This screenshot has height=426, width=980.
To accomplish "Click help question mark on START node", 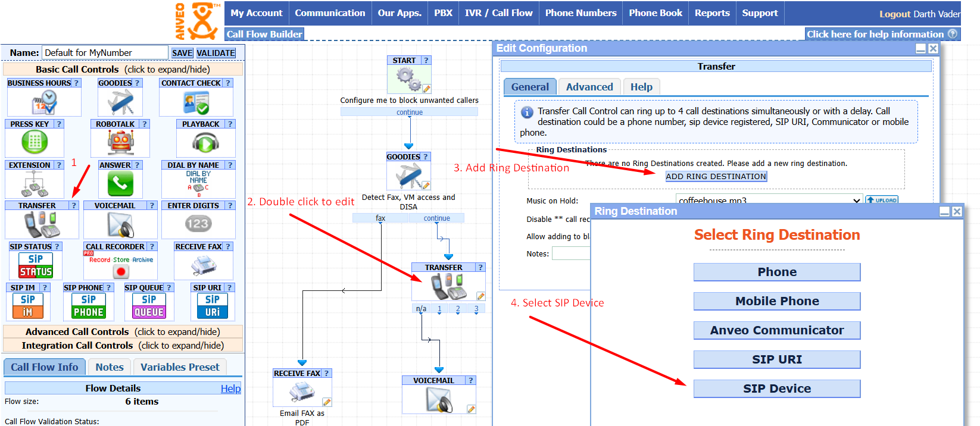I will (426, 60).
